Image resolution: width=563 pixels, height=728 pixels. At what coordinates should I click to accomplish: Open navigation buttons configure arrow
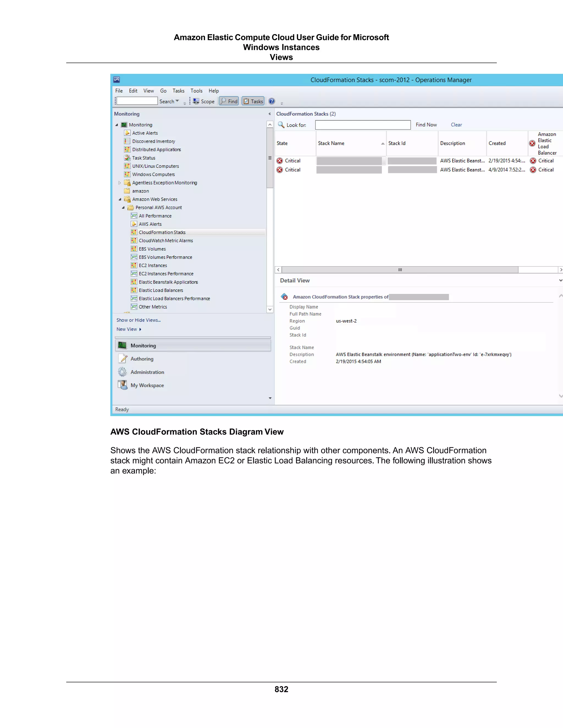coord(270,398)
